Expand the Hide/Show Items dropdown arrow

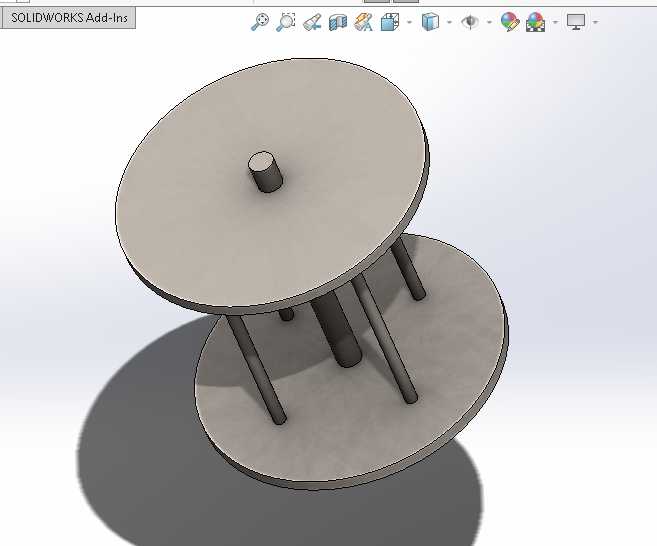pos(489,22)
